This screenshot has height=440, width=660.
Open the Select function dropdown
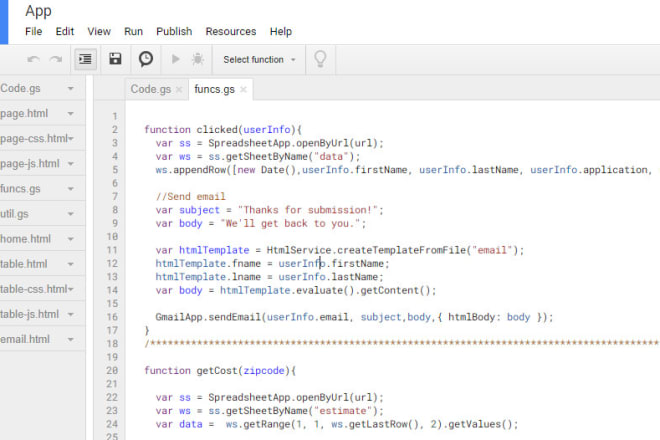[x=259, y=60]
